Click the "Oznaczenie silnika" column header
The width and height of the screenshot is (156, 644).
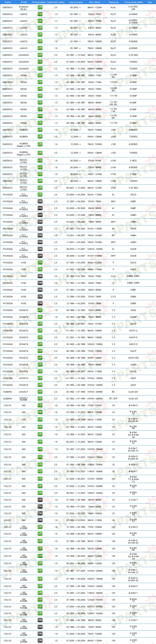(134, 2)
